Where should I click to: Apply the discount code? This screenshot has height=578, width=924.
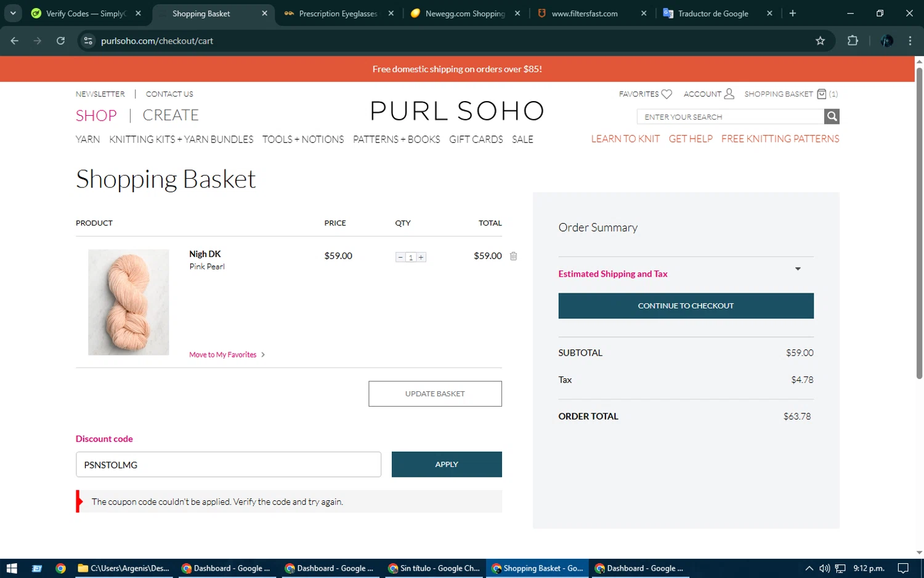tap(447, 464)
